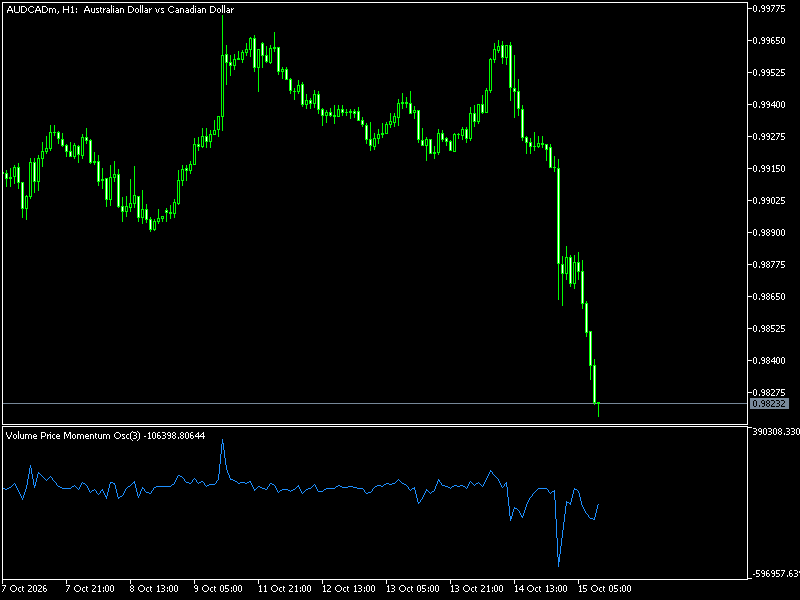Click the 7 Oct 2026 date label
The image size is (800, 600).
(x=24, y=588)
